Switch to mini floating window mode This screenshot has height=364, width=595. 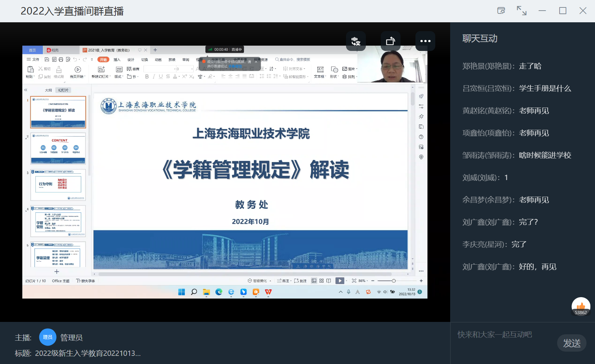(x=501, y=11)
